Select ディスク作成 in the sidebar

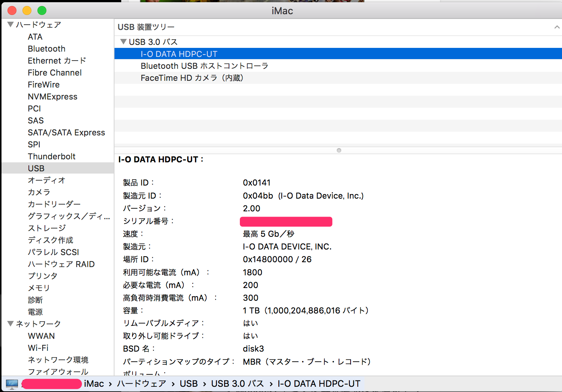click(x=51, y=240)
